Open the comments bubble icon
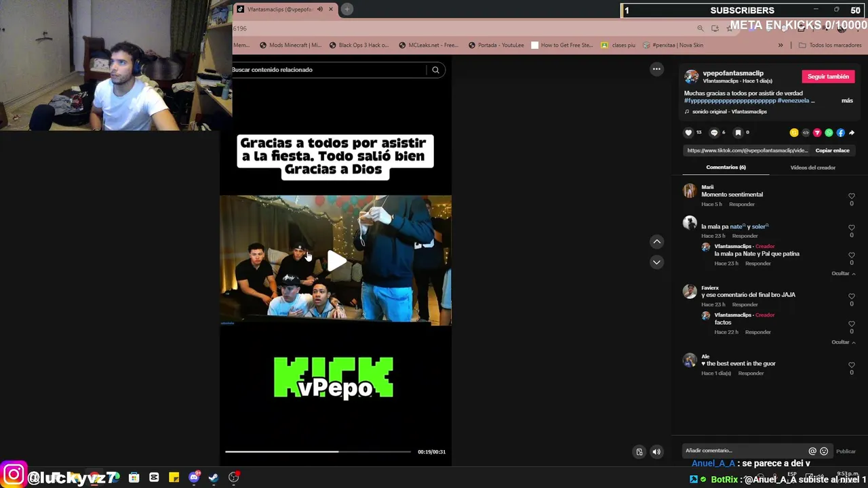 click(713, 133)
